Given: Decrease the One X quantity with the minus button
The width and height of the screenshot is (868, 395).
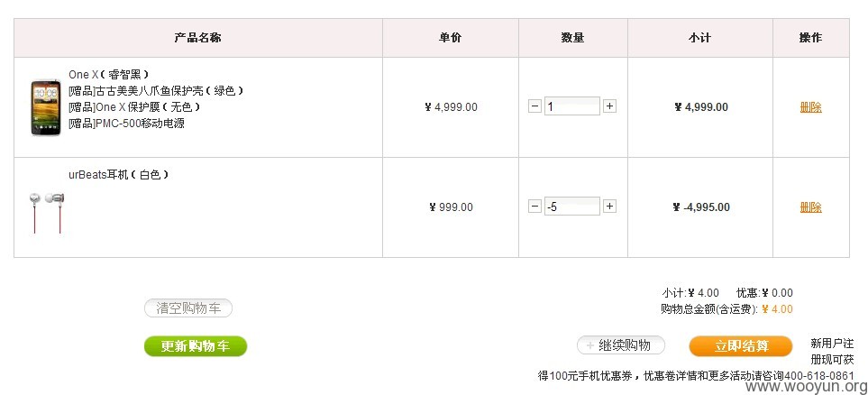Looking at the screenshot, I should (x=535, y=106).
